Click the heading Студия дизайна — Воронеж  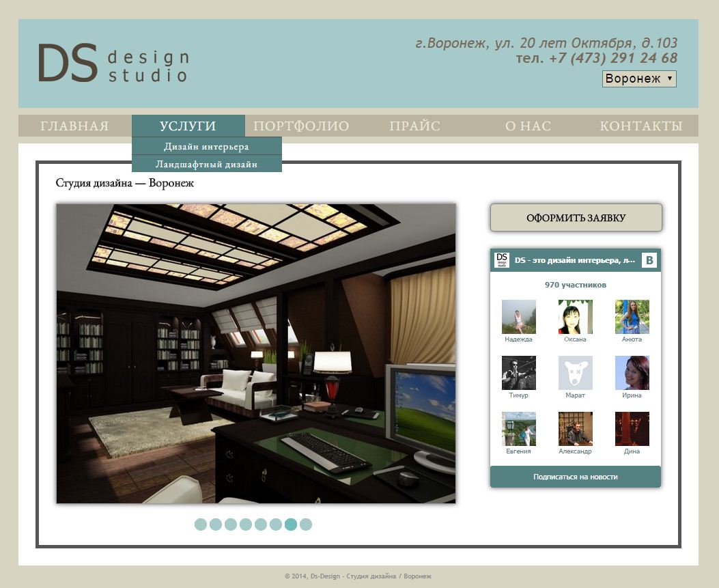[x=125, y=183]
